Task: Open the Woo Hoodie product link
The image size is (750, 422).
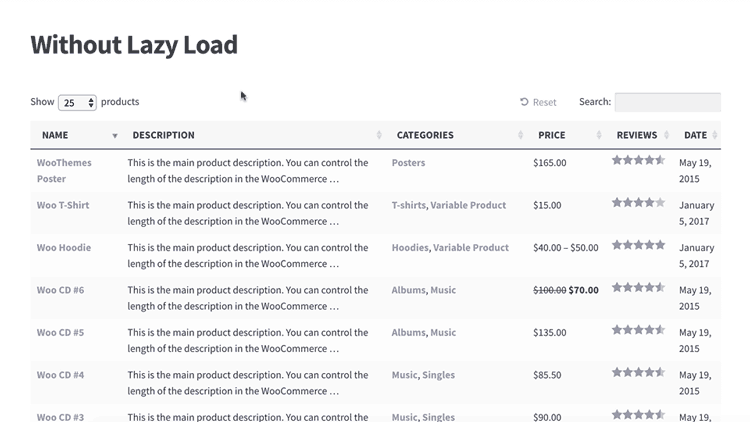Action: pos(64,248)
